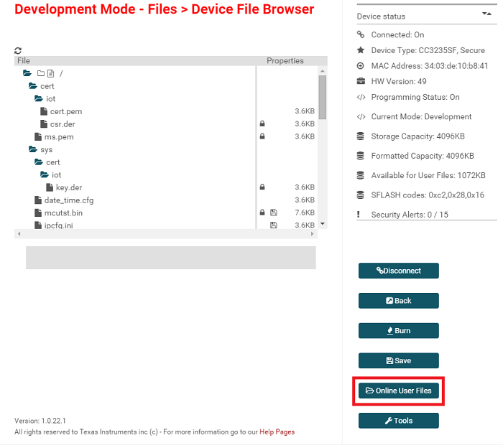The image size is (503, 448).
Task: Click the Burn button
Action: [x=398, y=331]
